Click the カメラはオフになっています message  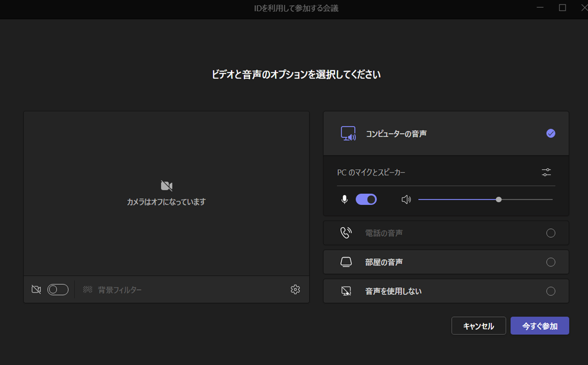167,202
